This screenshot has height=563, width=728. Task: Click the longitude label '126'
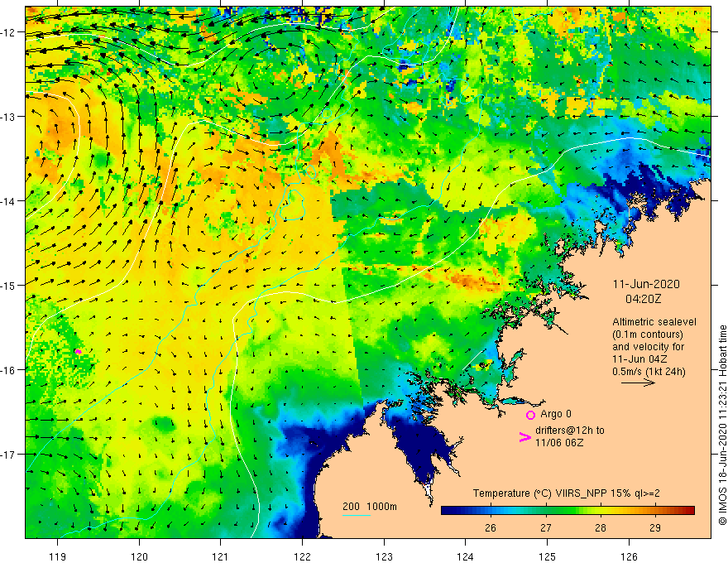629,556
